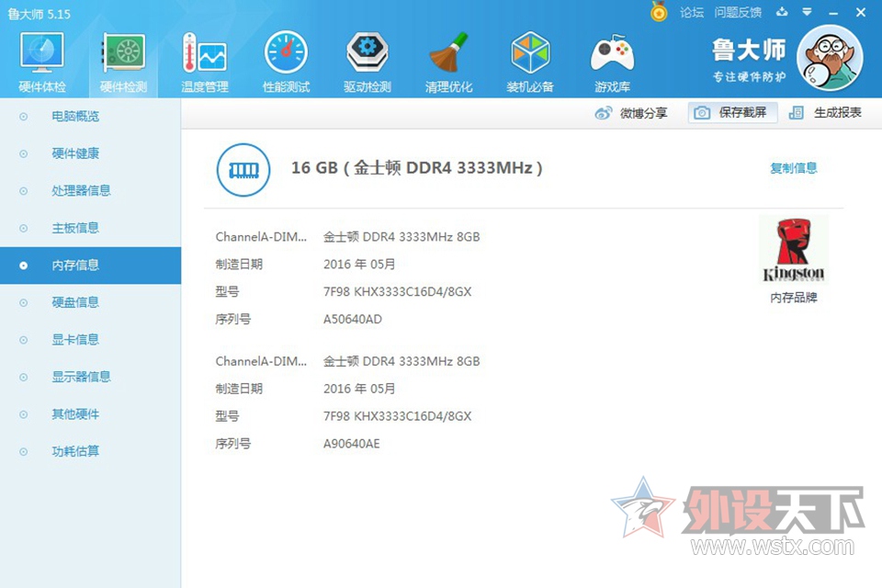Open the 论坛 forum link
The image size is (882, 588).
coord(691,12)
